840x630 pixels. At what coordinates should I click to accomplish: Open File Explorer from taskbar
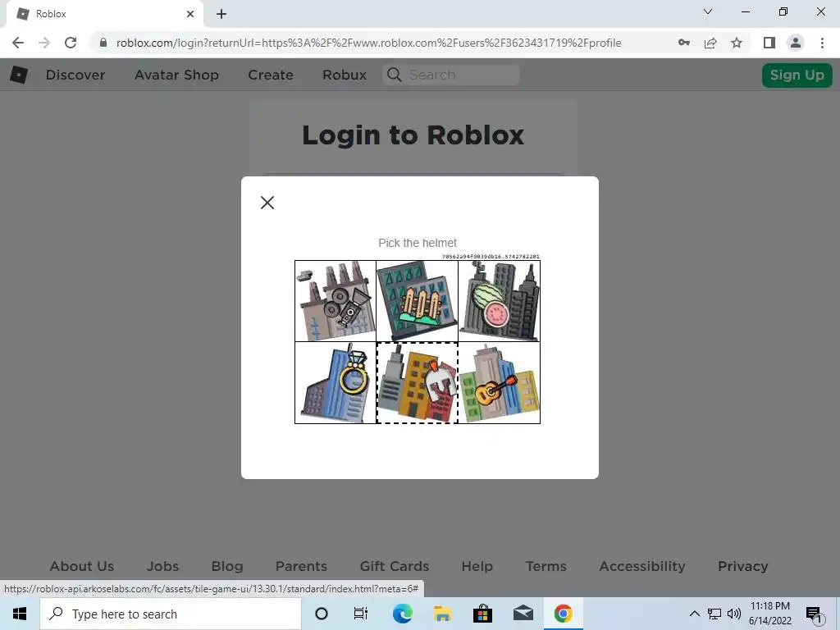tap(442, 614)
